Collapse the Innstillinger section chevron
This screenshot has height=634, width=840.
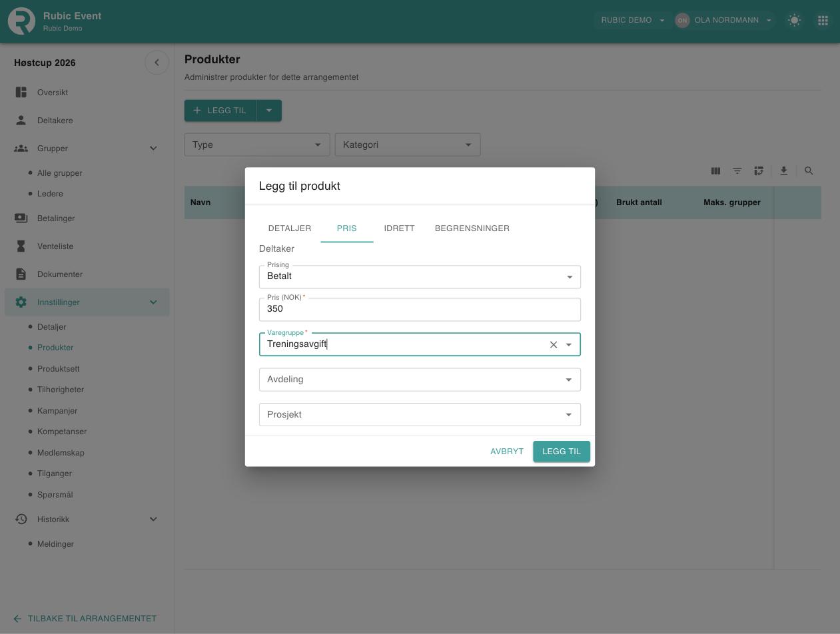click(153, 302)
